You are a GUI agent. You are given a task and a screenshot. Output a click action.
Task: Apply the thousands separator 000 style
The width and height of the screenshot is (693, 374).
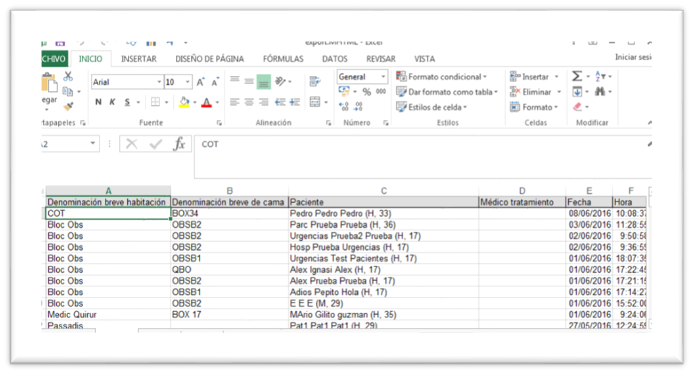[x=381, y=92]
